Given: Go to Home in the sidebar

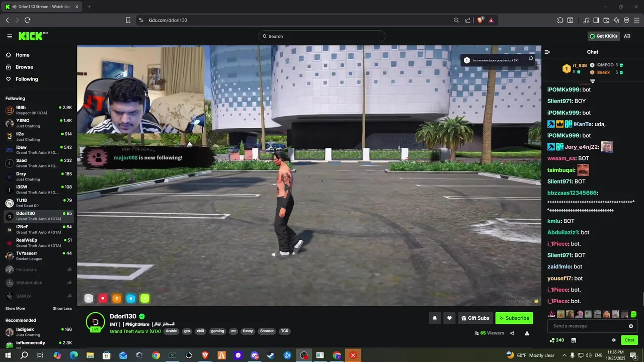Looking at the screenshot, I should [x=22, y=55].
